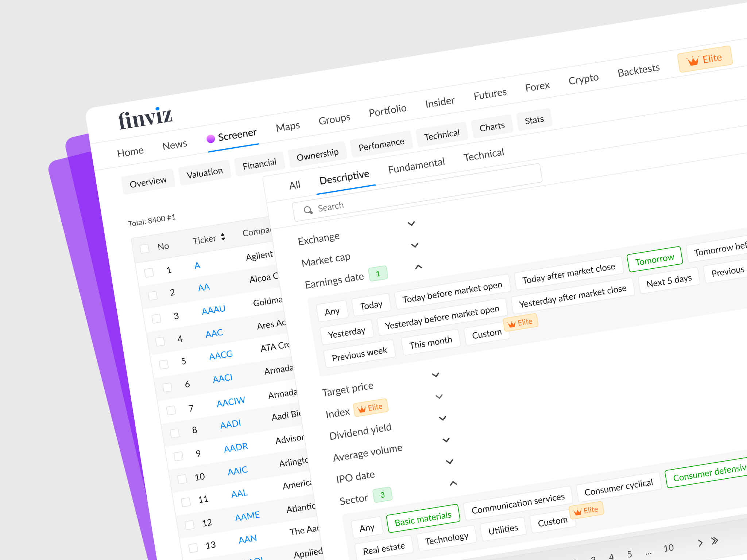Go to page 10 in pagination
747x560 pixels.
[669, 548]
